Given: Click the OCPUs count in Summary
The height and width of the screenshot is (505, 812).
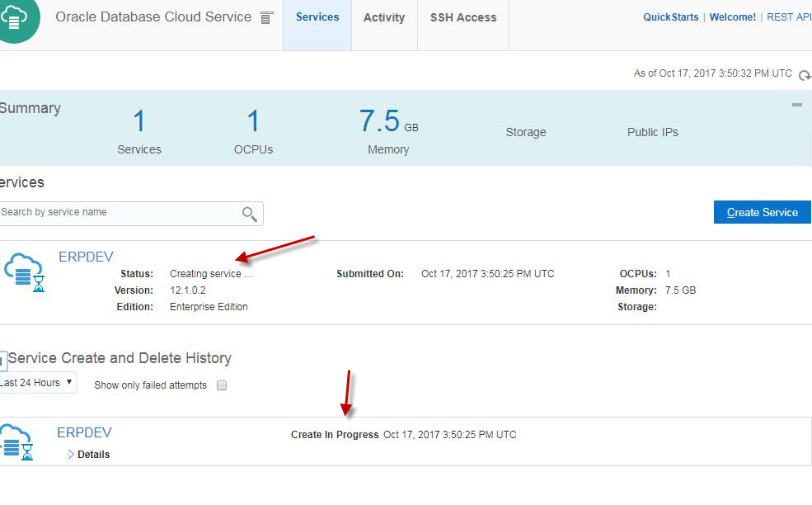Looking at the screenshot, I should click(253, 120).
